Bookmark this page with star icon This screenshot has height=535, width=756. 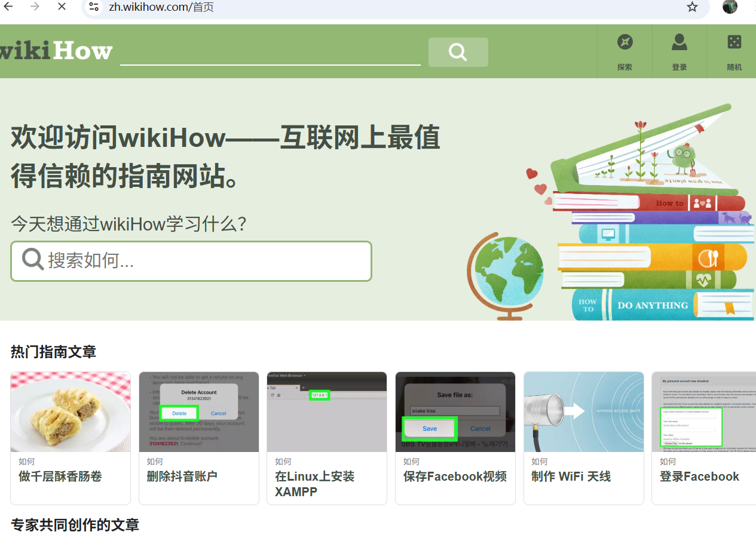[x=692, y=7]
